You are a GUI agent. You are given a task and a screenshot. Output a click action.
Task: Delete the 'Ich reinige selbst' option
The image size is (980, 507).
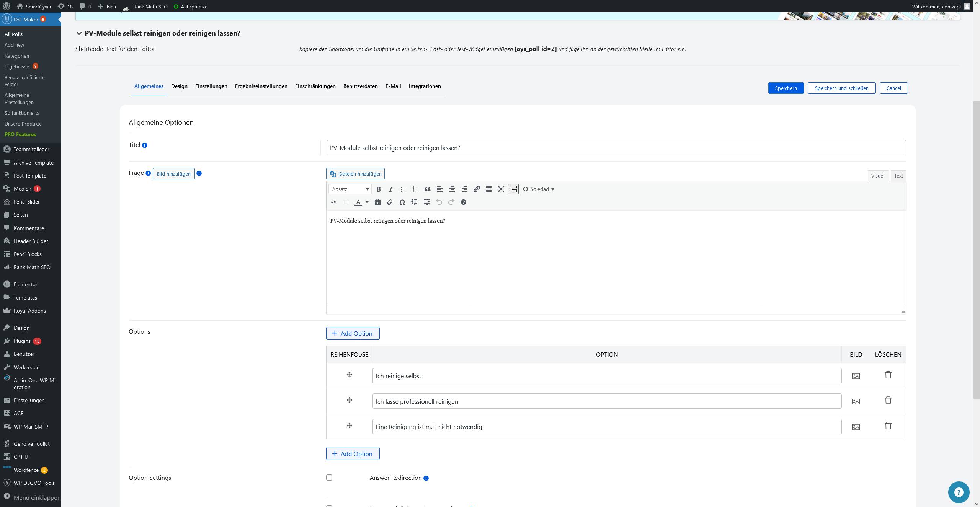(x=888, y=375)
